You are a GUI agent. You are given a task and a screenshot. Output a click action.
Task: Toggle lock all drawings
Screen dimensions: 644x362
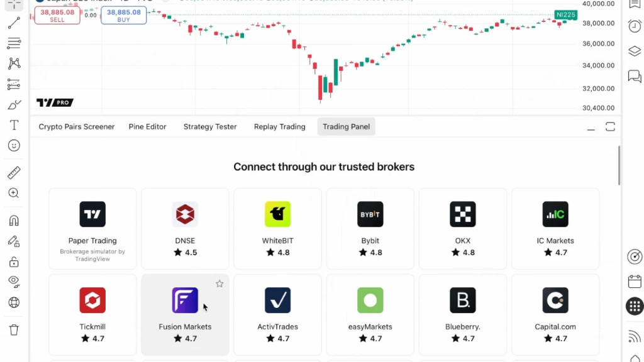pyautogui.click(x=14, y=261)
